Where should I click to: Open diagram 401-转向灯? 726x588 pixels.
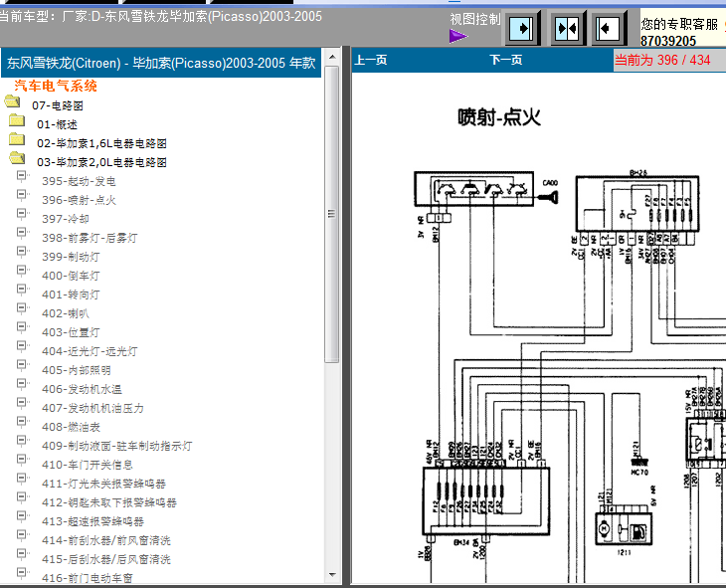click(71, 294)
